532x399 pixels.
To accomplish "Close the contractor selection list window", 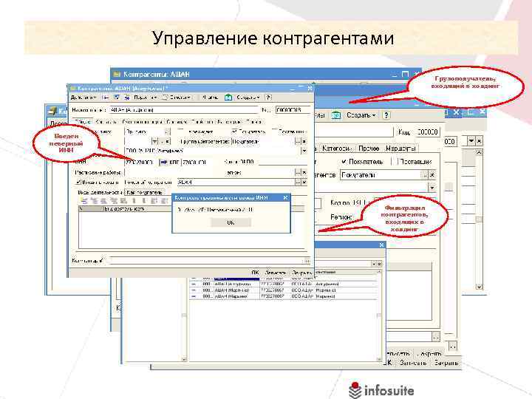I will 382,245.
